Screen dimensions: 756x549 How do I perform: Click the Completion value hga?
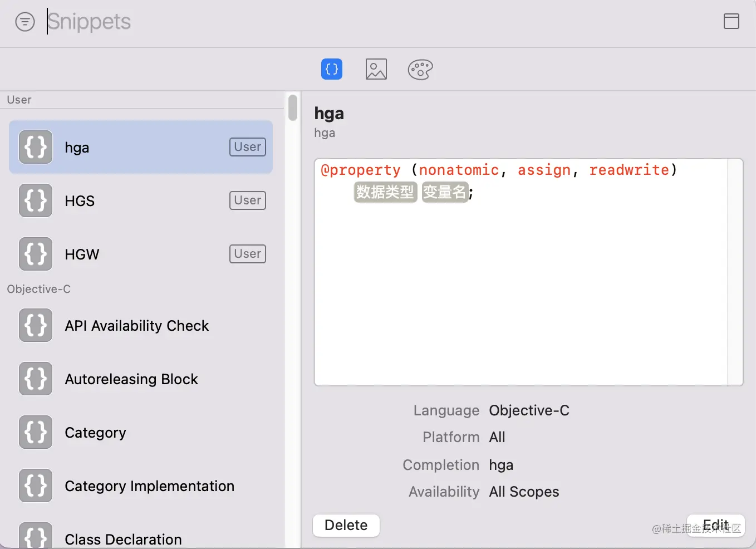[x=501, y=465]
